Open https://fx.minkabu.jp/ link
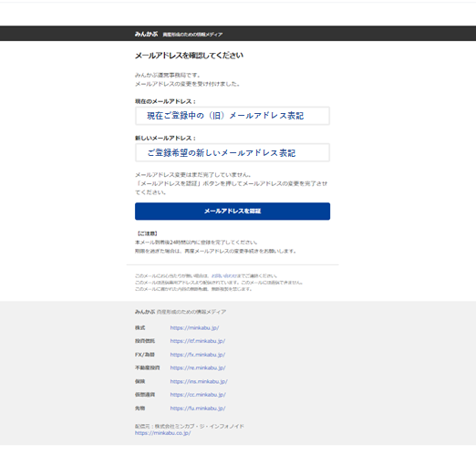This screenshot has height=455, width=476. click(x=198, y=355)
